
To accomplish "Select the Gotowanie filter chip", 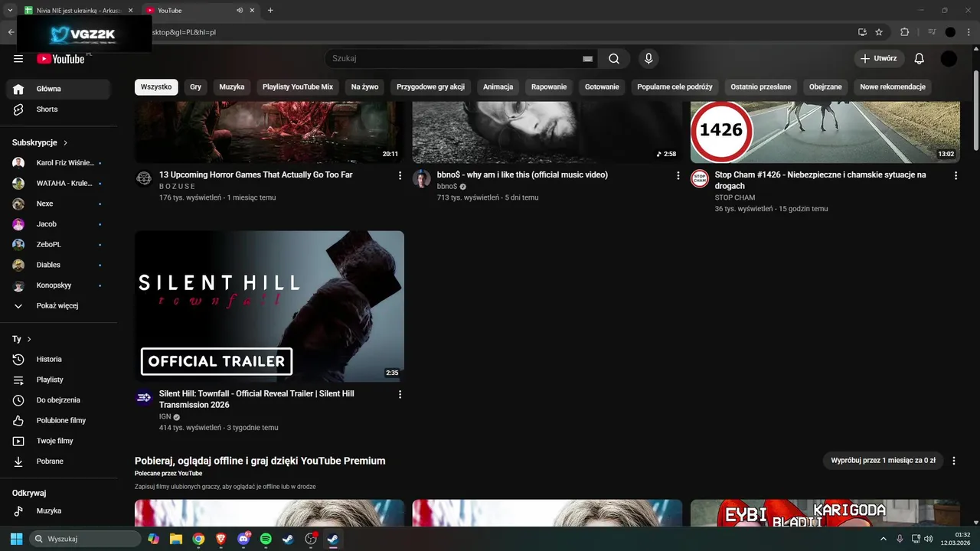I will click(x=602, y=87).
